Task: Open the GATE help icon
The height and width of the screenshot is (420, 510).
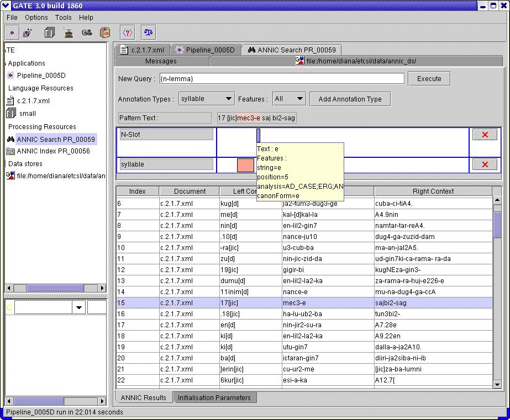Action: 127,32
